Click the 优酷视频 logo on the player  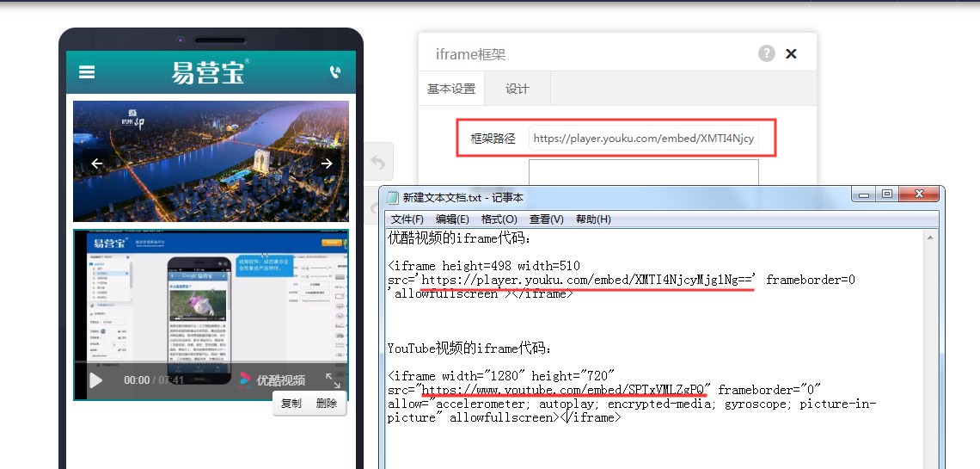tap(273, 380)
